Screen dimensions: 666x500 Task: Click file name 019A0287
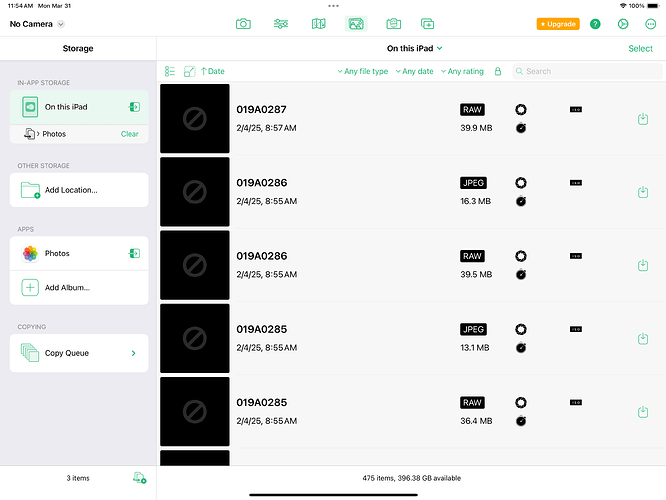pos(261,110)
